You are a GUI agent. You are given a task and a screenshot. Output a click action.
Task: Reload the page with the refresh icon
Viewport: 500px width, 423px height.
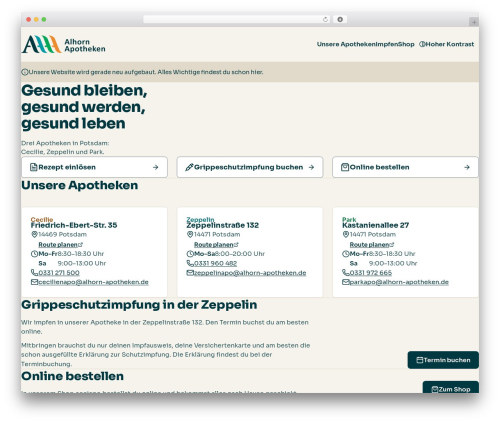click(x=325, y=19)
